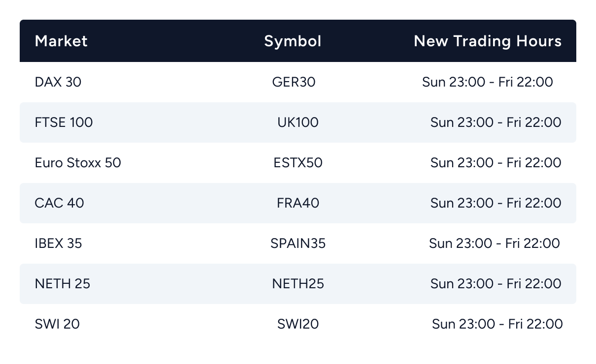
Task: Select the NETH25 symbol text
Action: point(298,283)
